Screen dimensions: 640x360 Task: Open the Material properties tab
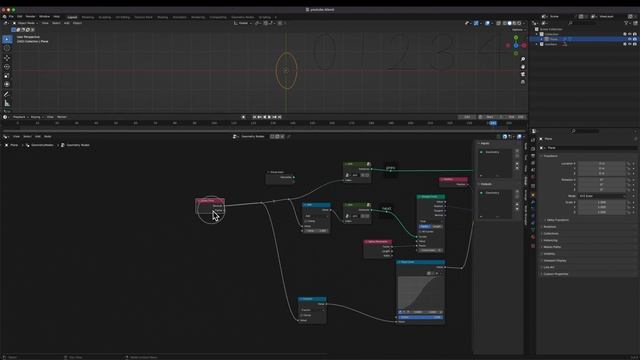(x=533, y=237)
